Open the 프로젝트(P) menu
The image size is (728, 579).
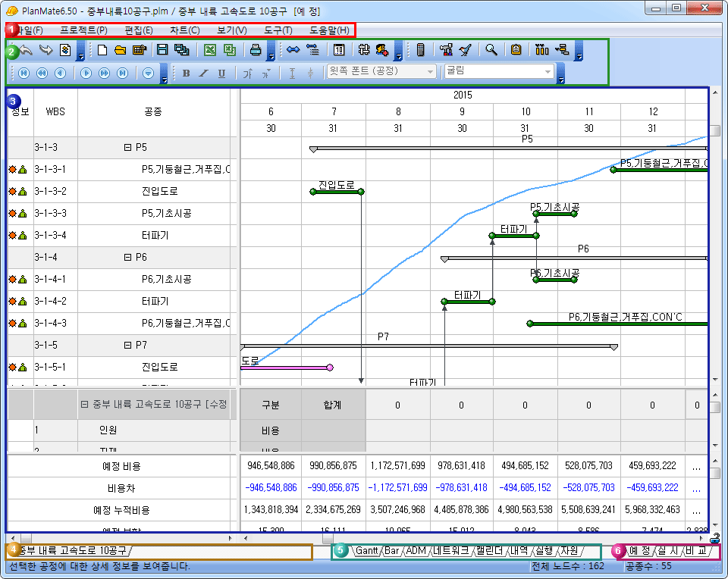[x=83, y=30]
